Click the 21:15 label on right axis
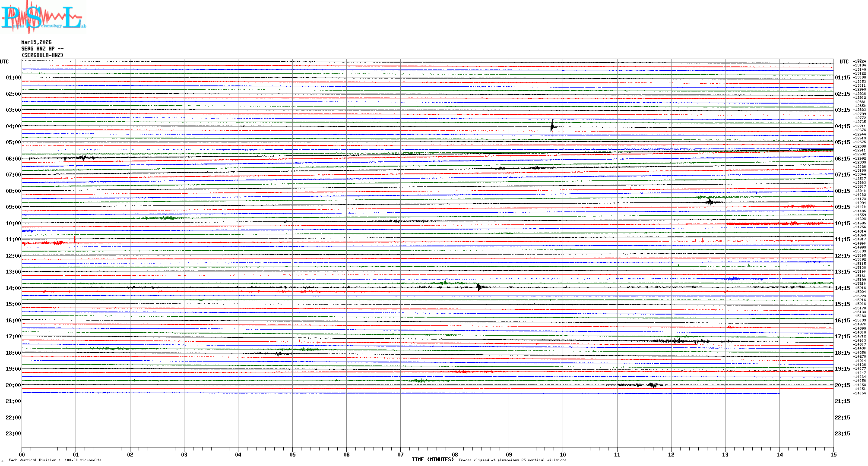The width and height of the screenshot is (868, 466). point(842,401)
